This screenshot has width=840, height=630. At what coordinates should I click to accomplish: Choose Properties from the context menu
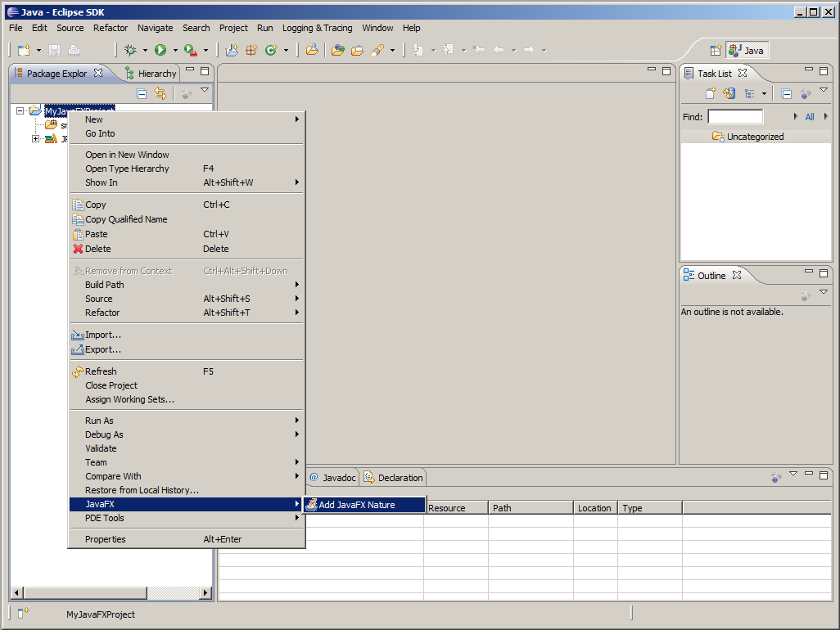[106, 539]
